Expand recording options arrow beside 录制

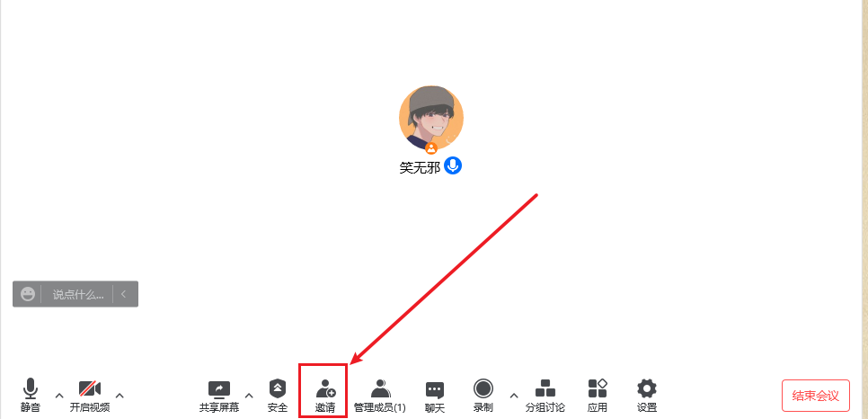pyautogui.click(x=514, y=395)
